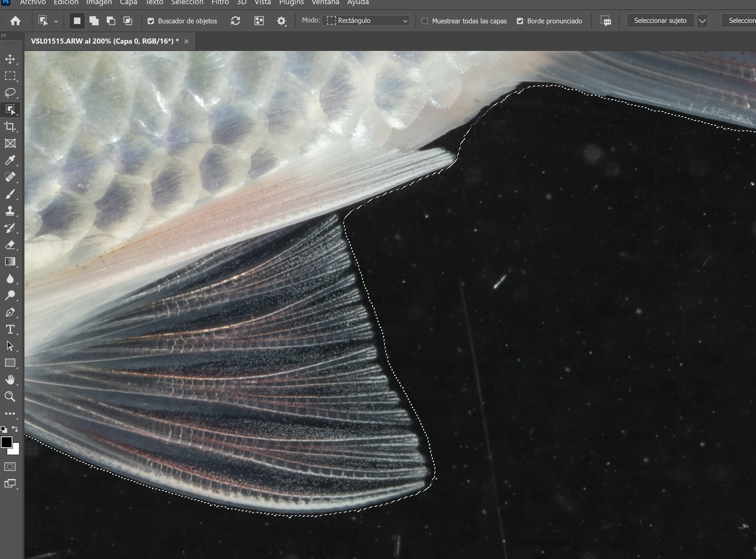
Task: Choose the Crop tool
Action: [x=10, y=127]
